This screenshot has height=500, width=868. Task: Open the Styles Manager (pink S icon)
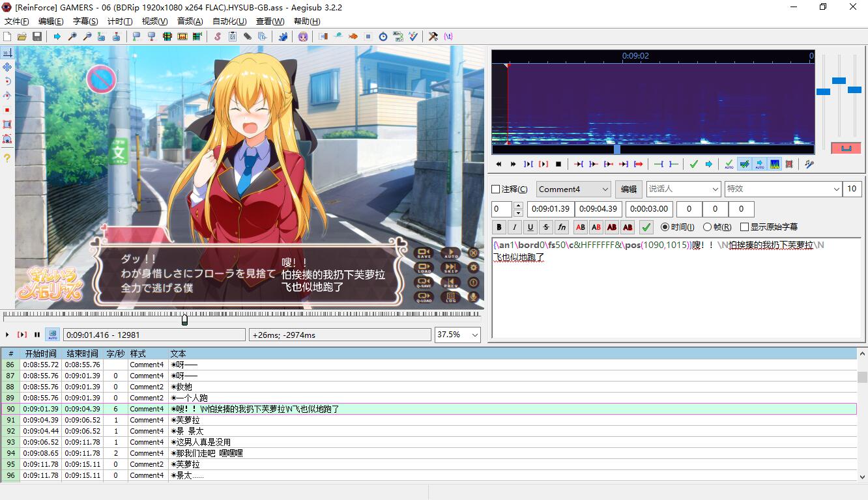(x=218, y=36)
